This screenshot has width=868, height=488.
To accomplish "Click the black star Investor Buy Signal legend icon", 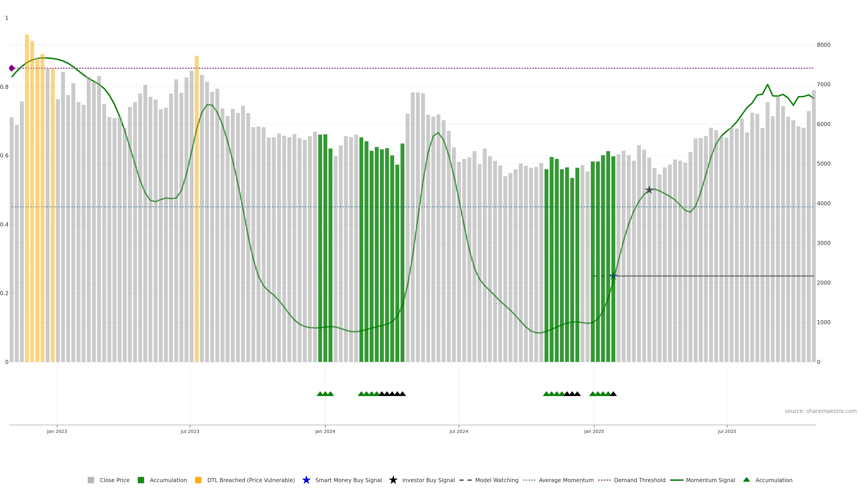I will [x=393, y=480].
